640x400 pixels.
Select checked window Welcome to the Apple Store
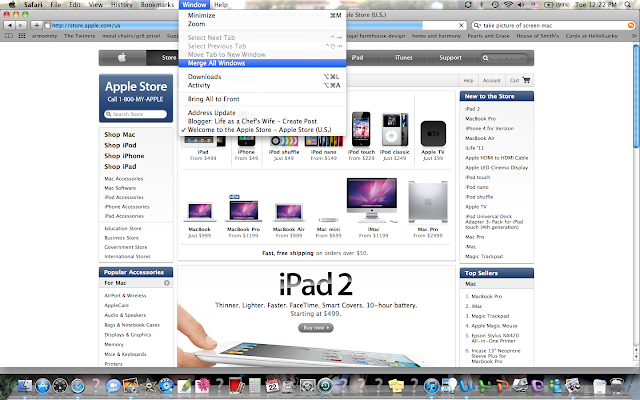262,129
